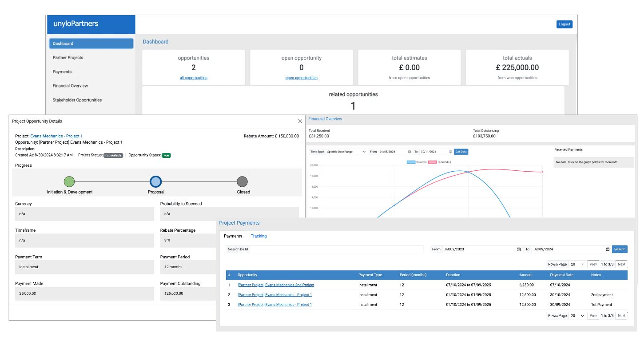
Task: Toggle the Received legend swatch in chart
Action: [411, 162]
